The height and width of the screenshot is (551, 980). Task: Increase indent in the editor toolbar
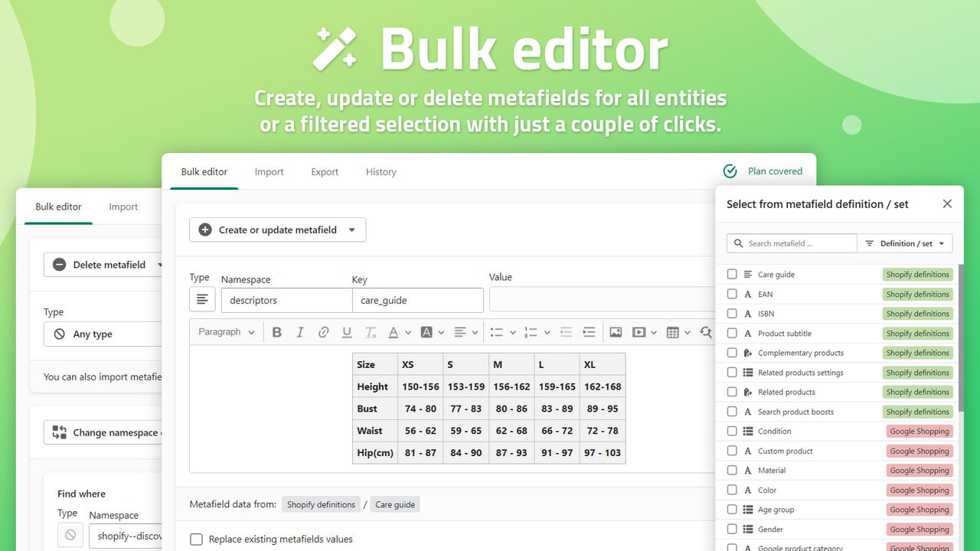tap(589, 332)
